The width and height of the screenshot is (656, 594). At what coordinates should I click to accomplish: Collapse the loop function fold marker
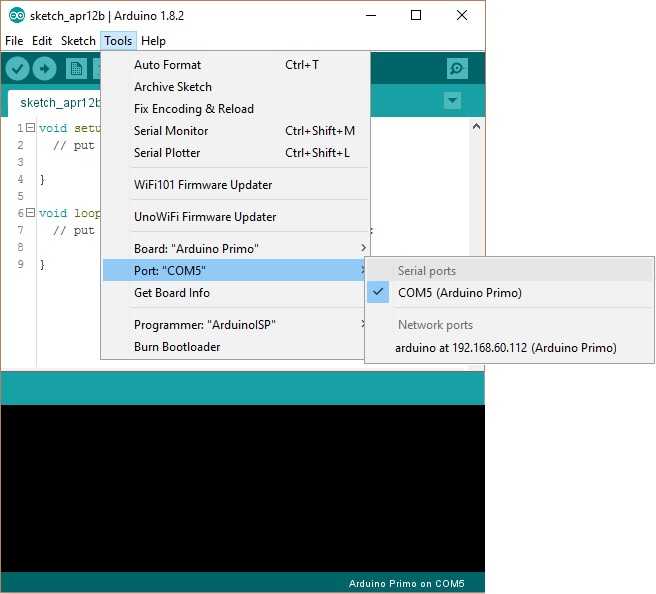(x=30, y=213)
